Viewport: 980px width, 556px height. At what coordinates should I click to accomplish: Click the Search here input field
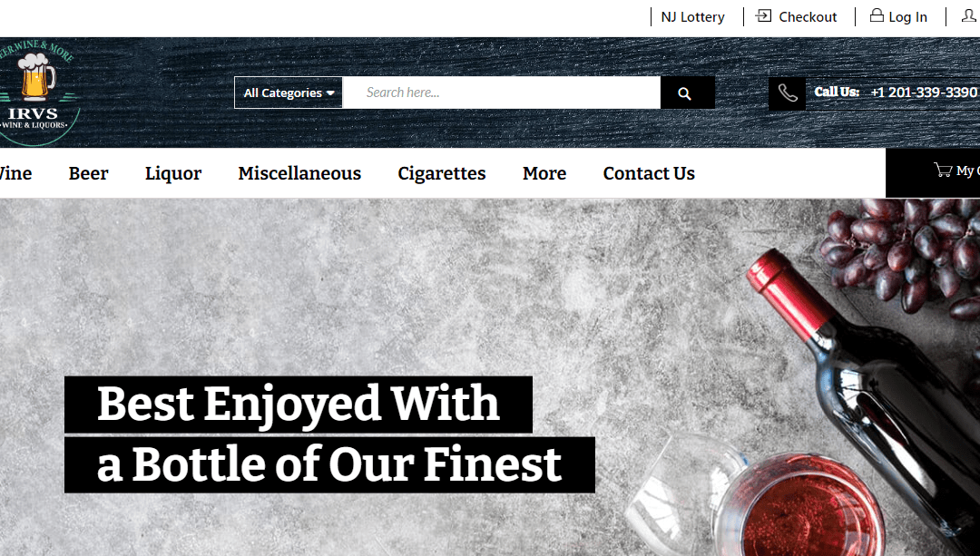[x=501, y=93]
